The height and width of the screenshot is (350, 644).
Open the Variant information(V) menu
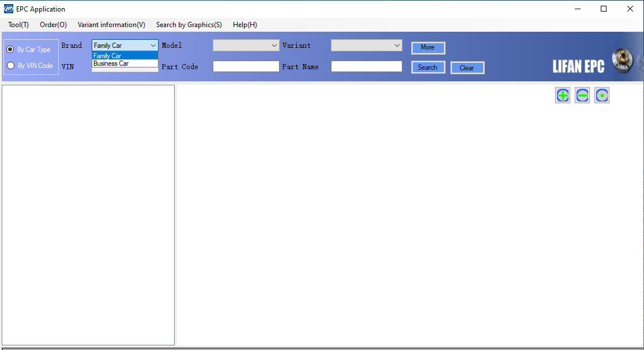pos(111,25)
